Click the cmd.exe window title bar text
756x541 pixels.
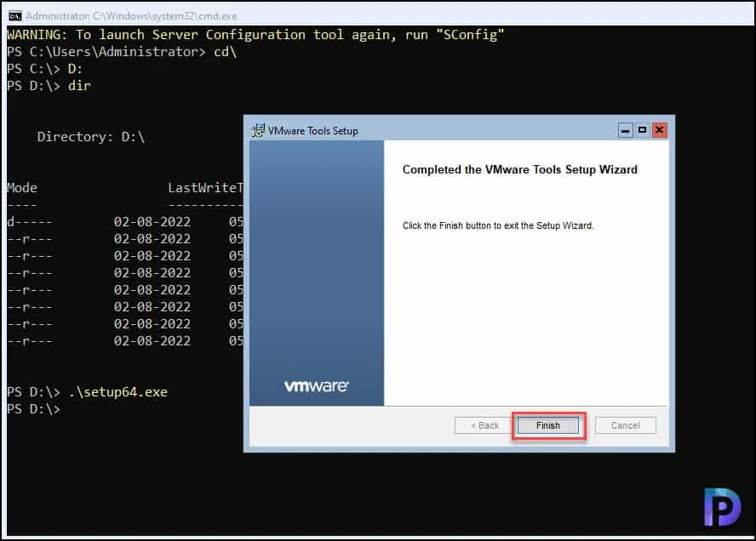(131, 16)
